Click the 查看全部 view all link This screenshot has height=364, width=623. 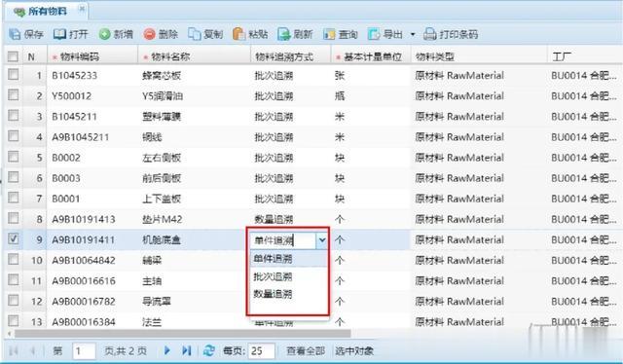tap(305, 351)
